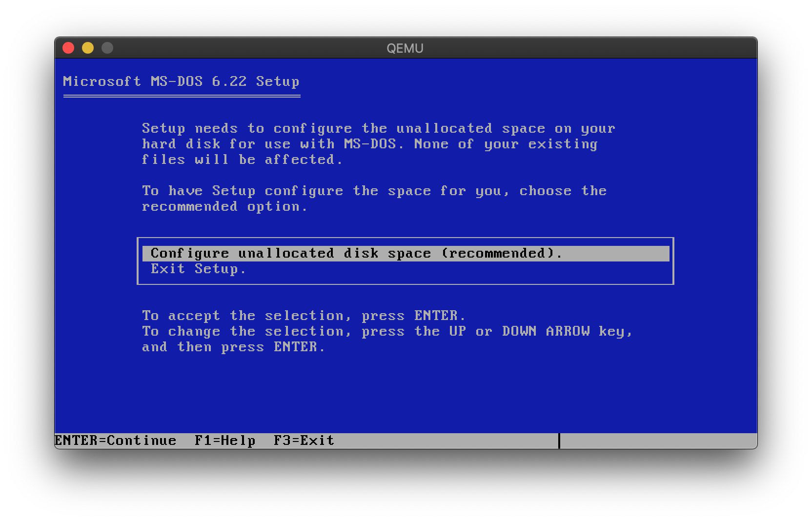812x521 pixels.
Task: Click the QEMU window title
Action: pos(405,48)
